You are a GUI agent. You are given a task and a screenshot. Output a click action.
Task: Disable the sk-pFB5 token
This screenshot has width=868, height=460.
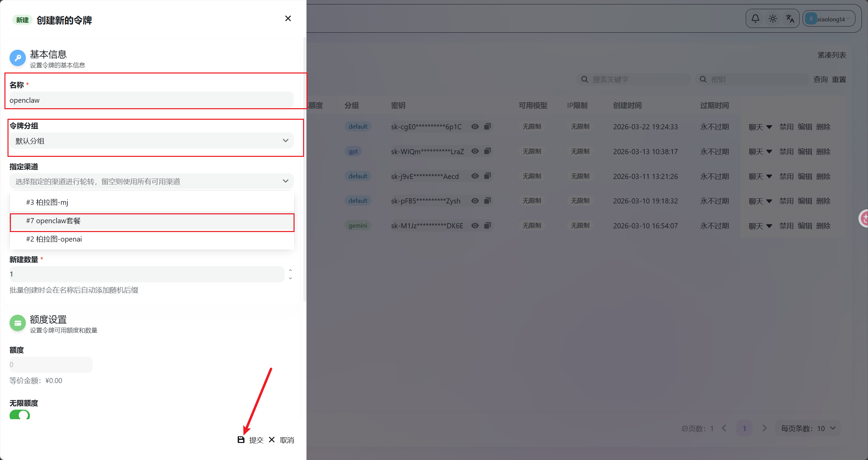click(x=786, y=201)
